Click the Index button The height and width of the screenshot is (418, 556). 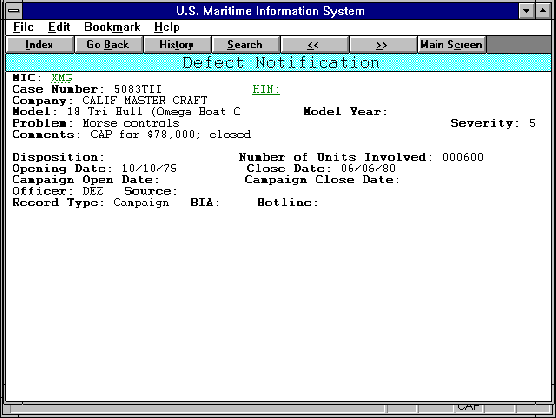(40, 45)
